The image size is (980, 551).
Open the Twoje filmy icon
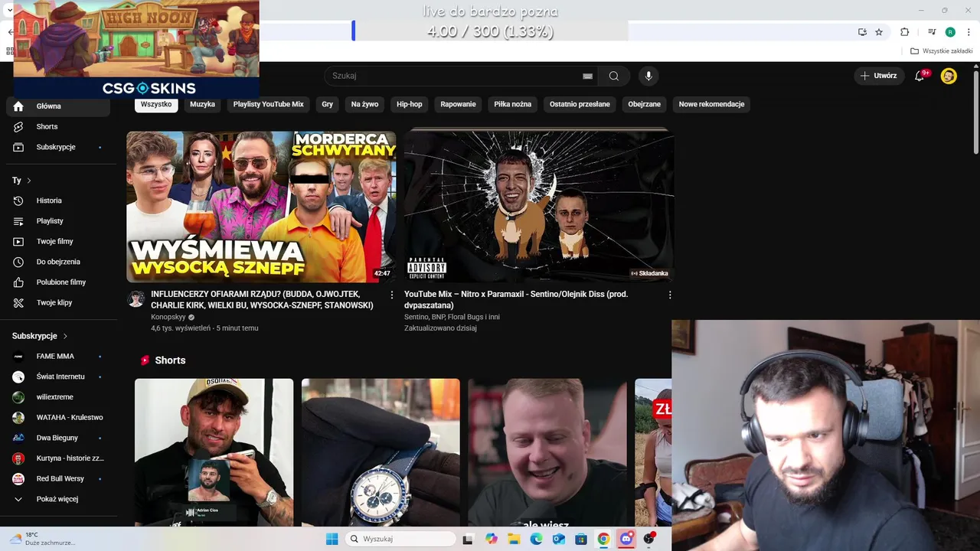[18, 241]
